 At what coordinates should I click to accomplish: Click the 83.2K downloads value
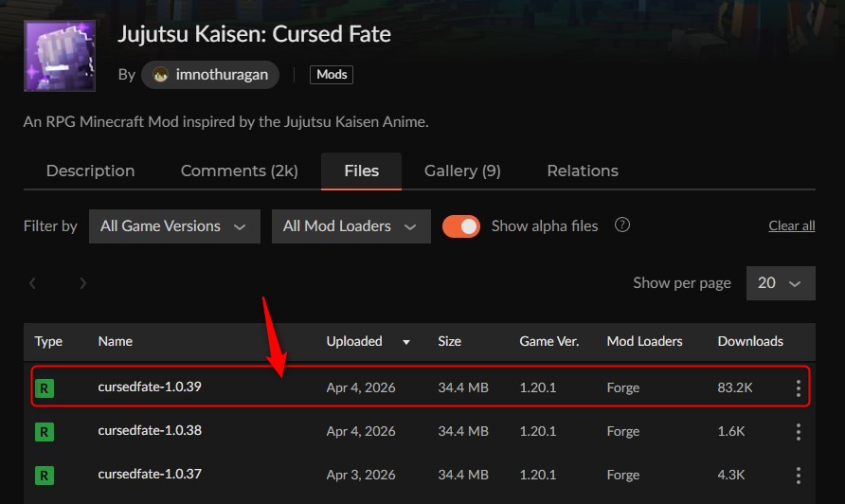(735, 387)
